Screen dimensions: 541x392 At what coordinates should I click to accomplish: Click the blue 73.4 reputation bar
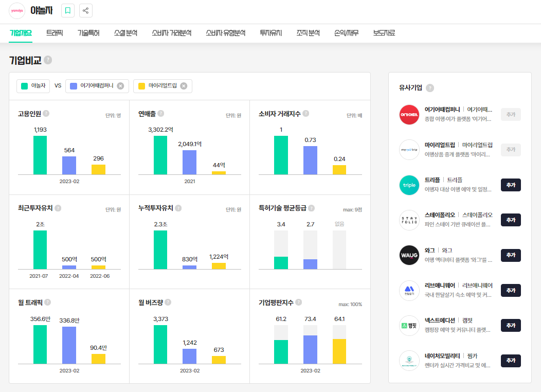click(310, 349)
